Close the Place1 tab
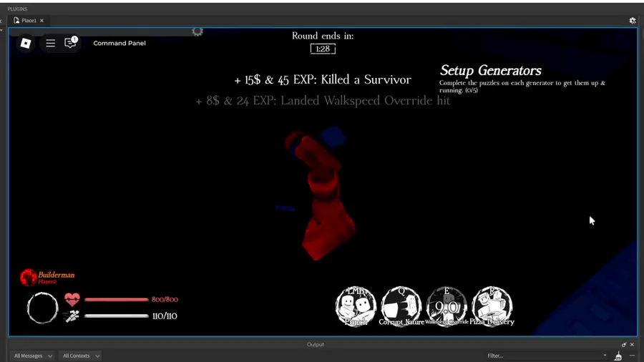 (42, 21)
